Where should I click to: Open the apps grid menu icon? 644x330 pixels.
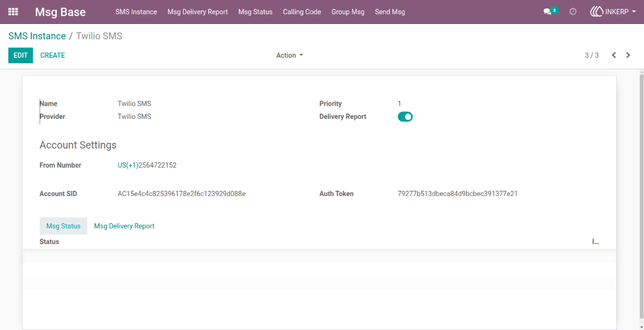13,11
